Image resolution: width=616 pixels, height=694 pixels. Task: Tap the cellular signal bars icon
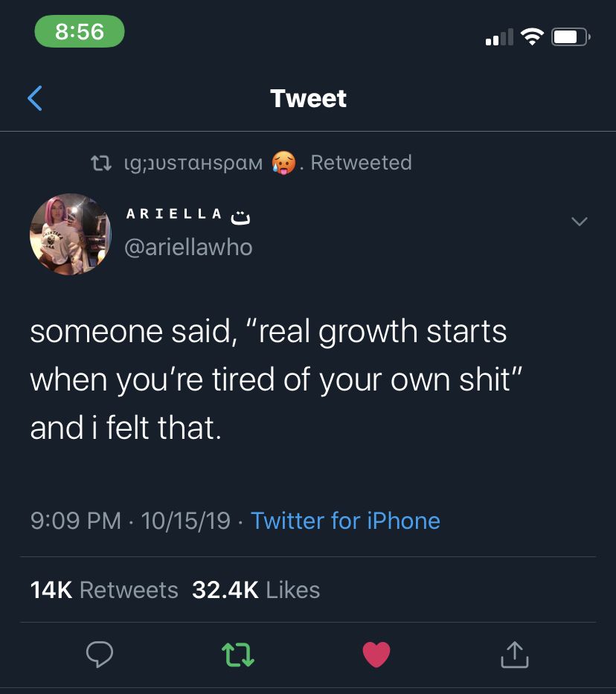tap(498, 36)
